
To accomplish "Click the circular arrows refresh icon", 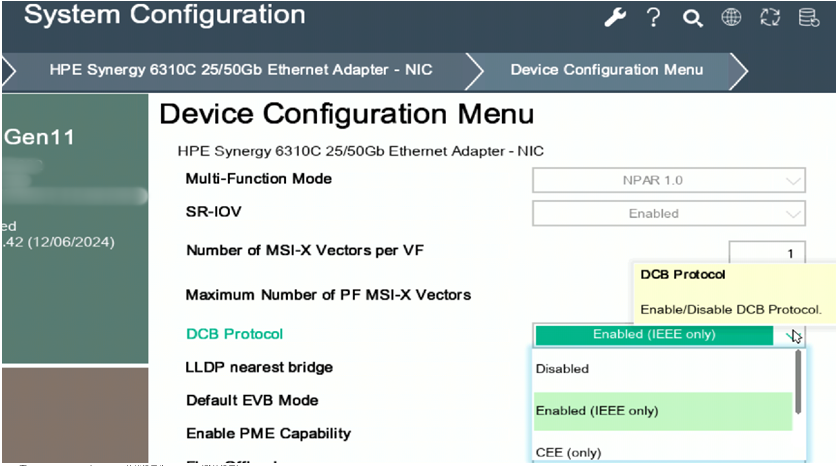I will pos(770,18).
